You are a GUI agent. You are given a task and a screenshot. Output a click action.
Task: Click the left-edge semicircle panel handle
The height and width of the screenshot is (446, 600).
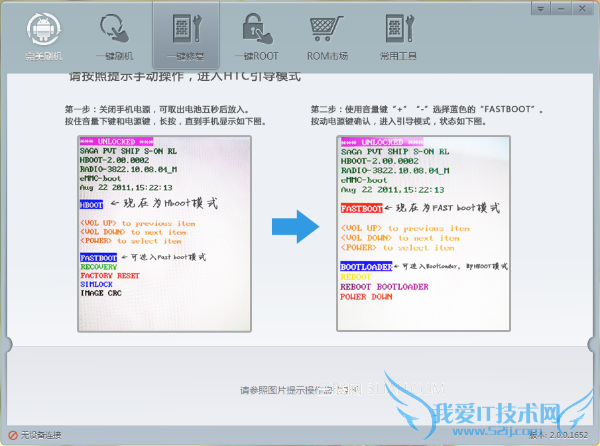click(x=8, y=344)
